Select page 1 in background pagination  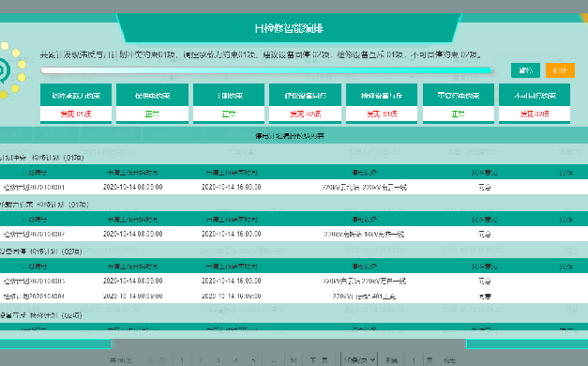coord(182,360)
